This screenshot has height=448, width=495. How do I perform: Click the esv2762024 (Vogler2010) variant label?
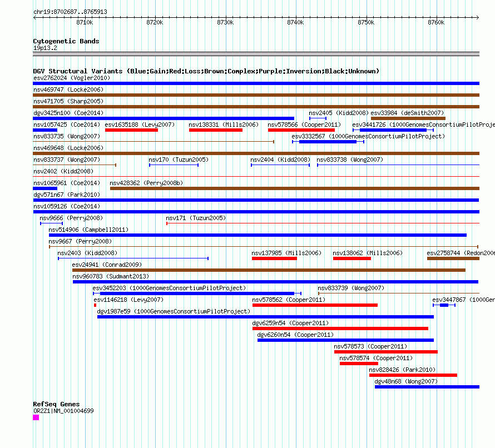pos(72,78)
